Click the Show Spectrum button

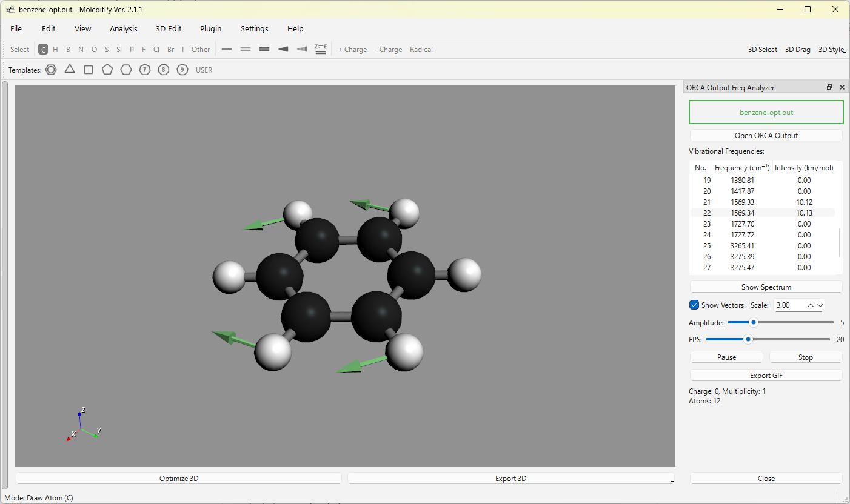coord(766,287)
